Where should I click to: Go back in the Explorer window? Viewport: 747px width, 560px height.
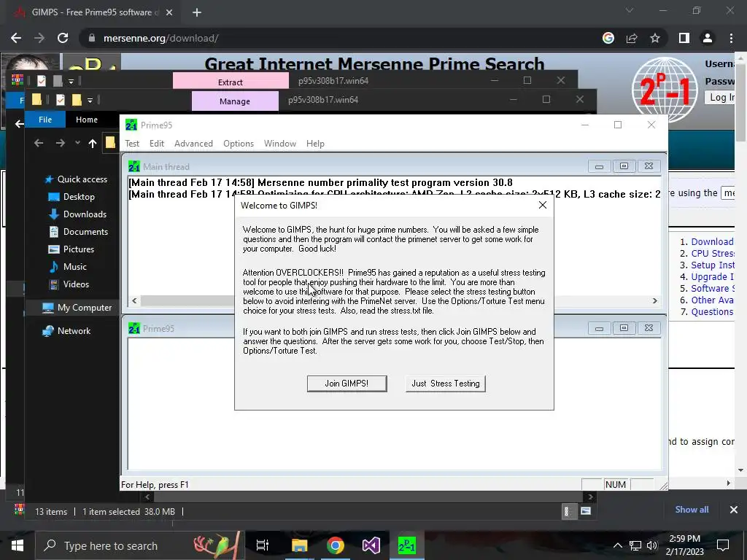pos(39,143)
